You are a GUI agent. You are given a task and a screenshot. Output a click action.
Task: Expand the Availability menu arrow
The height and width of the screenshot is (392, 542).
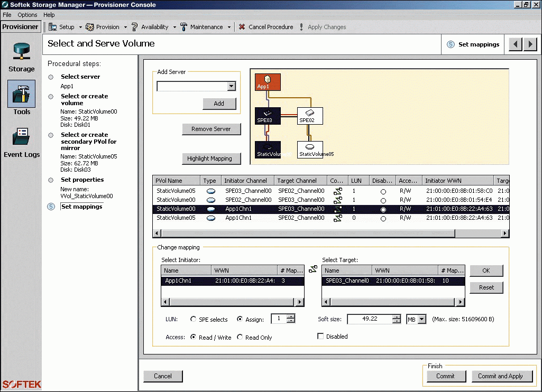click(174, 27)
